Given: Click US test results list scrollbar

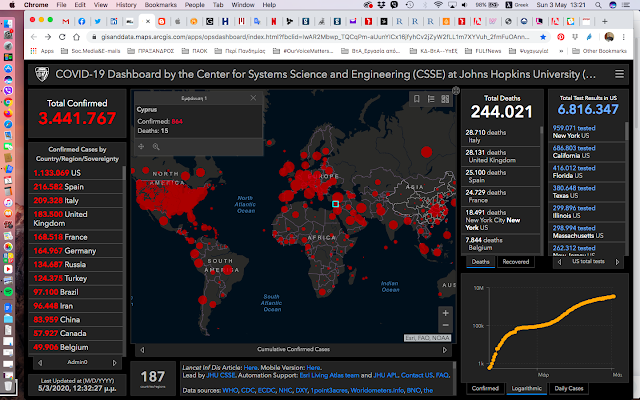Looking at the screenshot, I should (x=627, y=131).
